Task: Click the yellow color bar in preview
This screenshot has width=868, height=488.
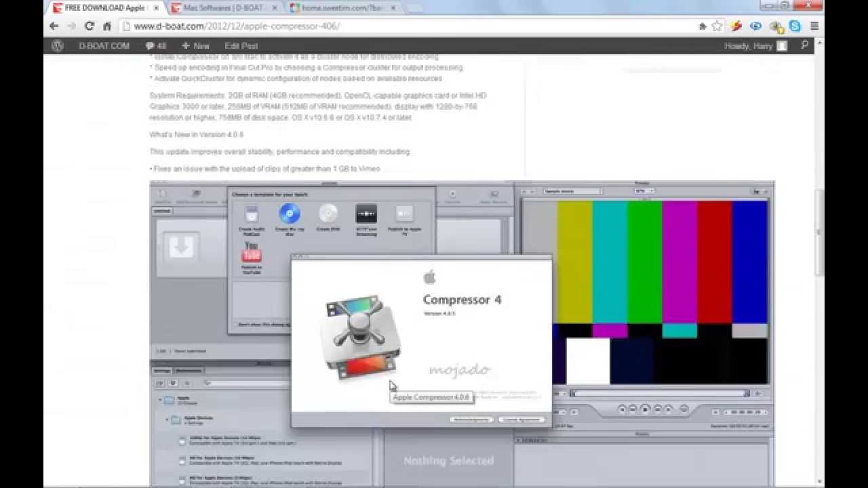Action: (x=575, y=262)
